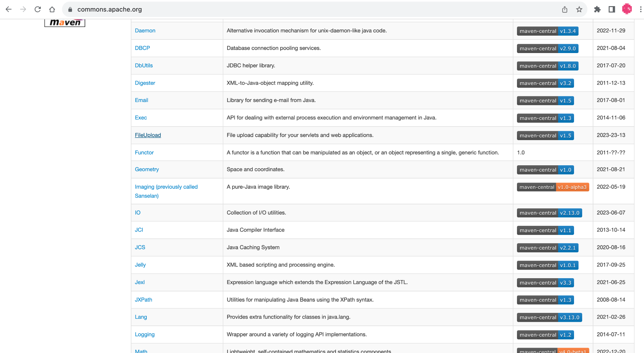Viewport: 644px width, 353px height.
Task: Open the Jelly component link
Action: [140, 265]
